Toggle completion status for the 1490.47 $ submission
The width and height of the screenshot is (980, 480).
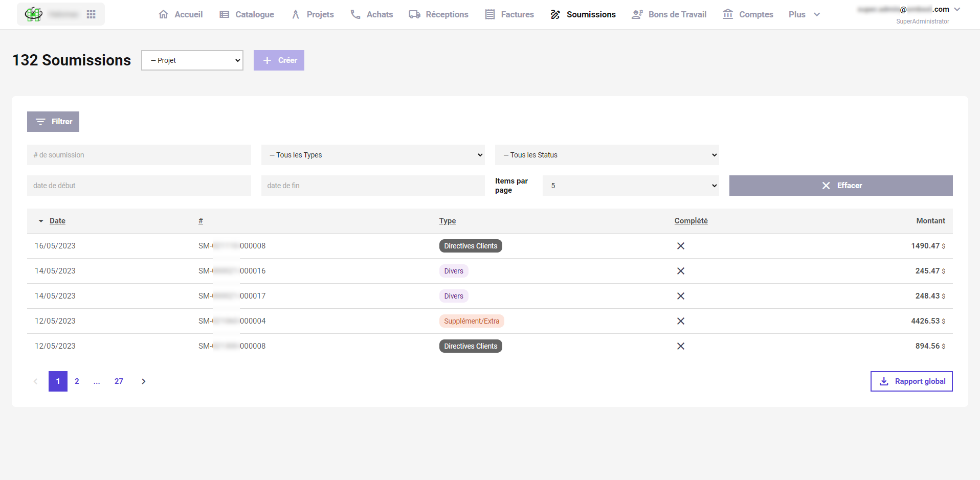pos(680,246)
